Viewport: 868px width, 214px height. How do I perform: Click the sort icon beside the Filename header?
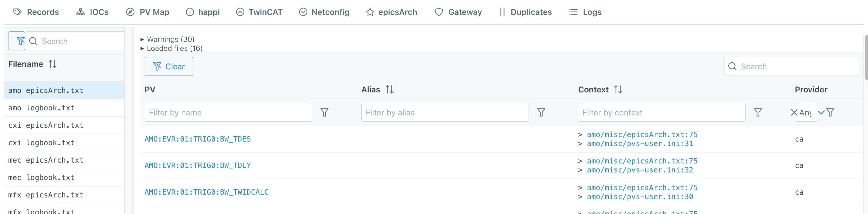[x=53, y=63]
